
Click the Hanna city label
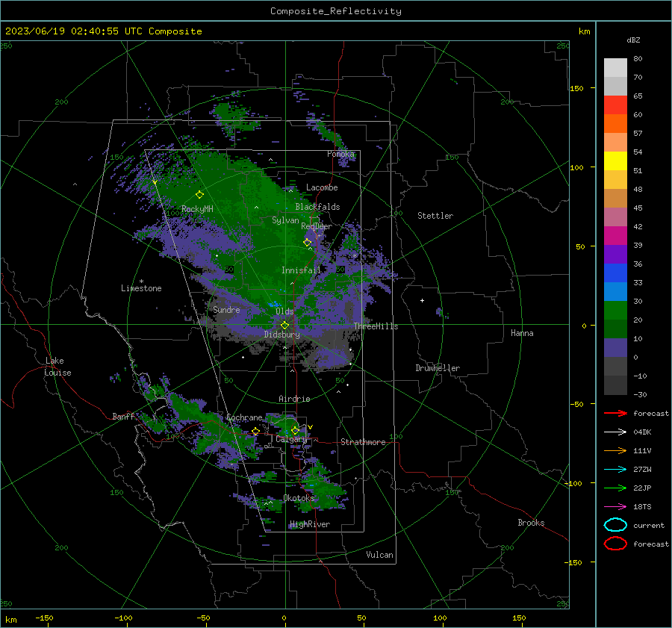[x=522, y=333]
